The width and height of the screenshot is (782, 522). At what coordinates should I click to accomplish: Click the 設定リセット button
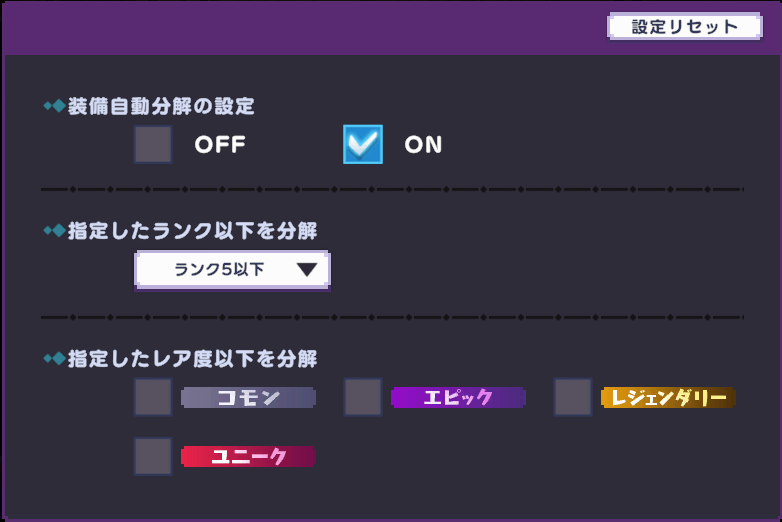tap(685, 26)
